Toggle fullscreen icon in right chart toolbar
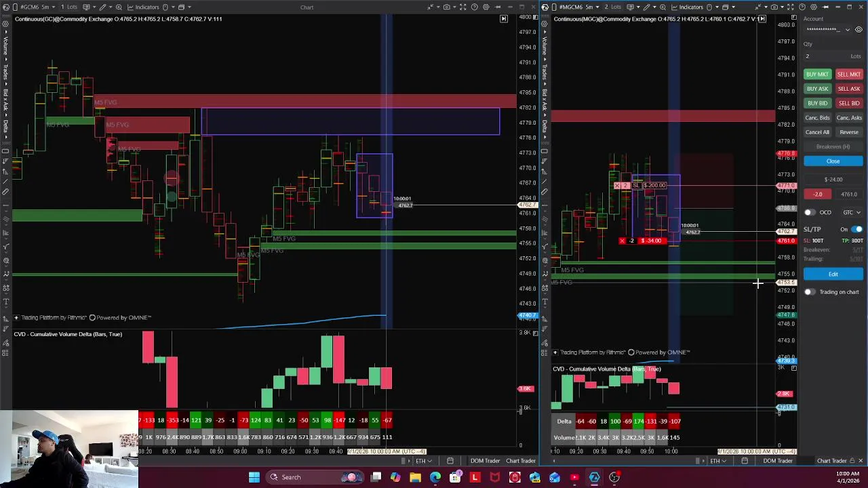 790,7
